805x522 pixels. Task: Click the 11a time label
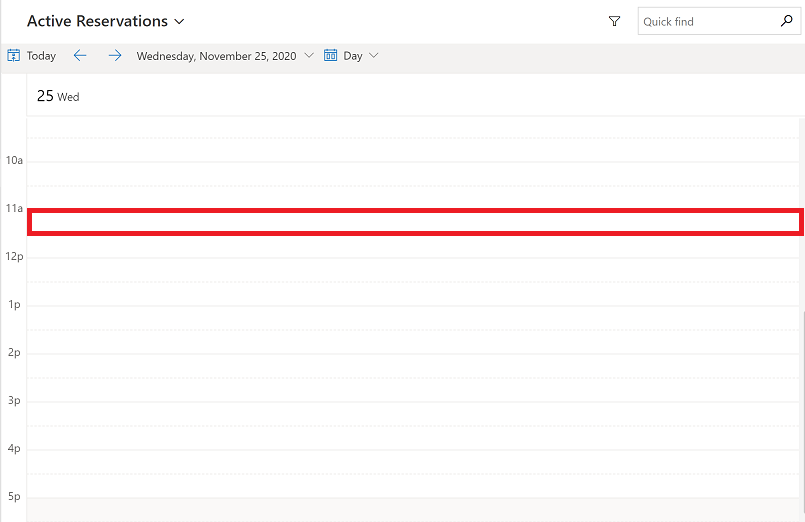(x=14, y=208)
